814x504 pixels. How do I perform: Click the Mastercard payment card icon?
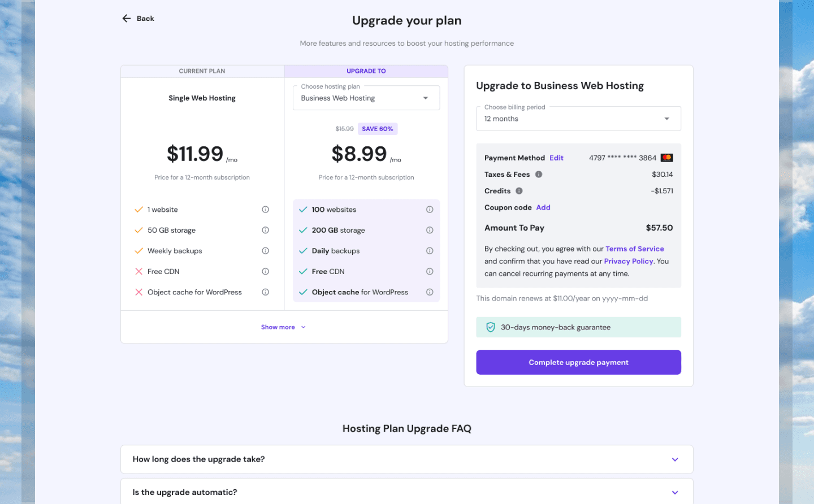(667, 158)
